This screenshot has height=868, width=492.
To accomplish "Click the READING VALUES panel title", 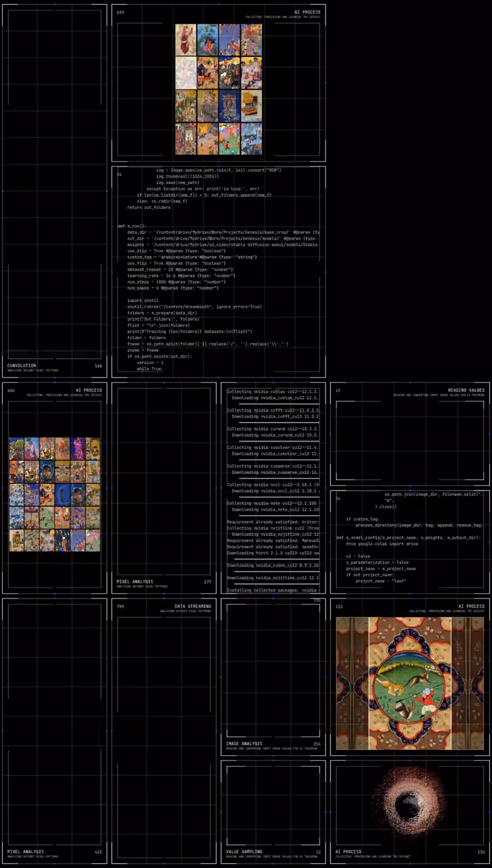I will (x=466, y=391).
